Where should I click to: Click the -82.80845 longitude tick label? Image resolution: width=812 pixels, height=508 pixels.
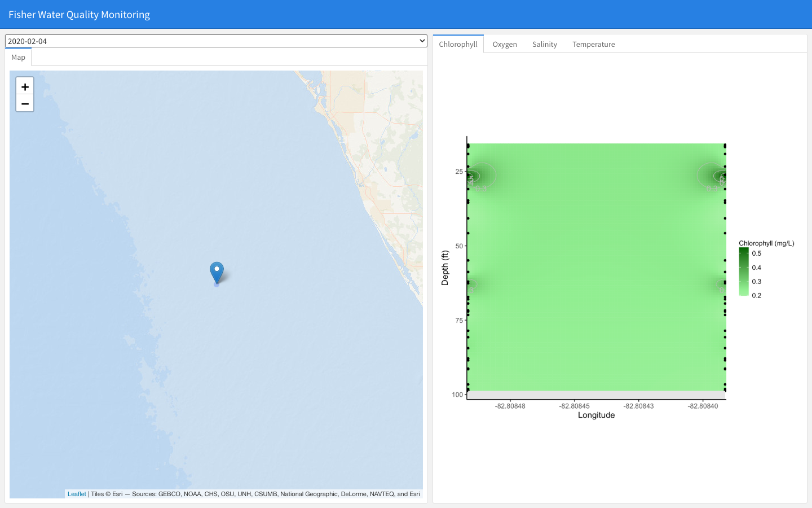pyautogui.click(x=575, y=406)
